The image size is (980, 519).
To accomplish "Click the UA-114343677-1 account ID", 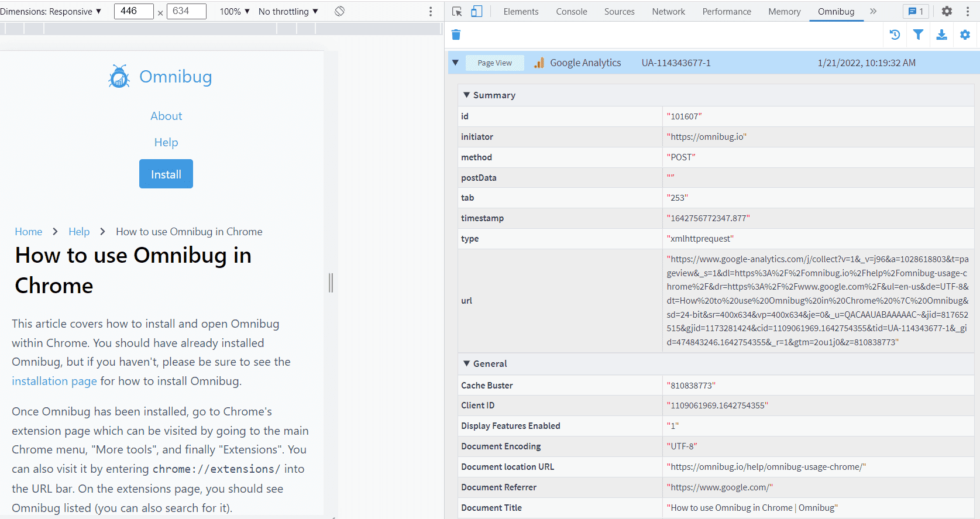I will pyautogui.click(x=676, y=63).
